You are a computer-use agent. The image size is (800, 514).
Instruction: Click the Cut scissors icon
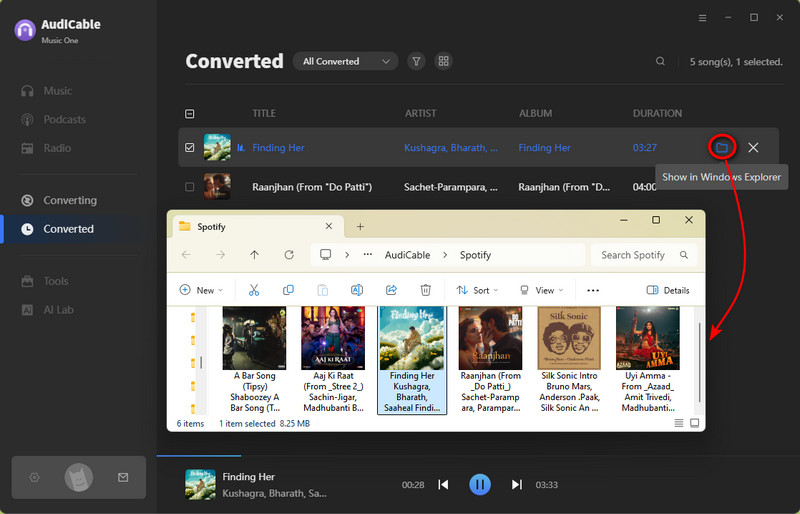pos(254,290)
